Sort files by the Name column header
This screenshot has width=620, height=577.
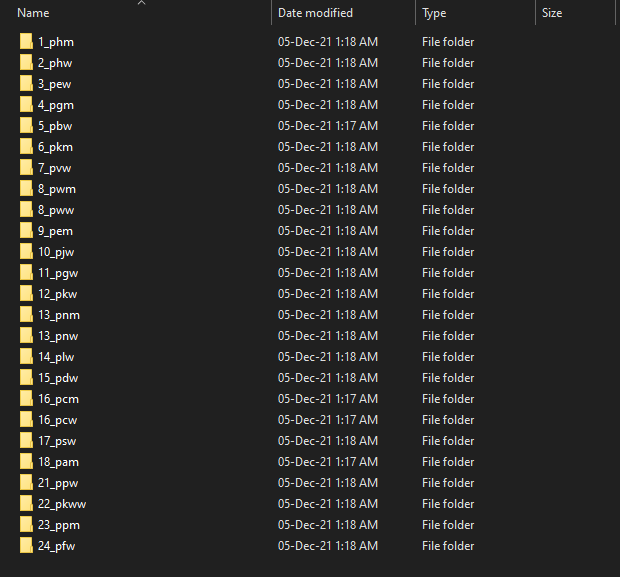[x=34, y=14]
